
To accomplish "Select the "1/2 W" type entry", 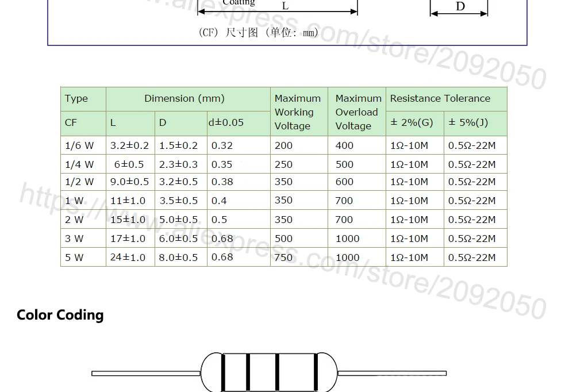I will [x=75, y=182].
